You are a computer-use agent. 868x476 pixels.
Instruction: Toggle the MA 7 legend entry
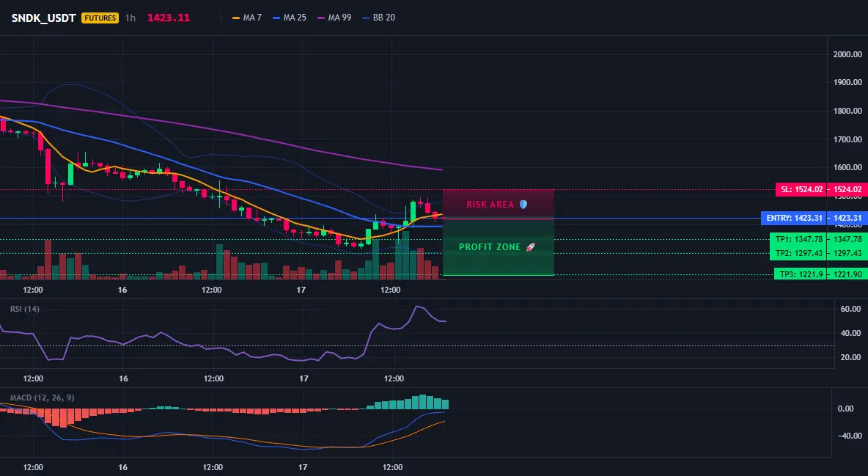[x=247, y=18]
